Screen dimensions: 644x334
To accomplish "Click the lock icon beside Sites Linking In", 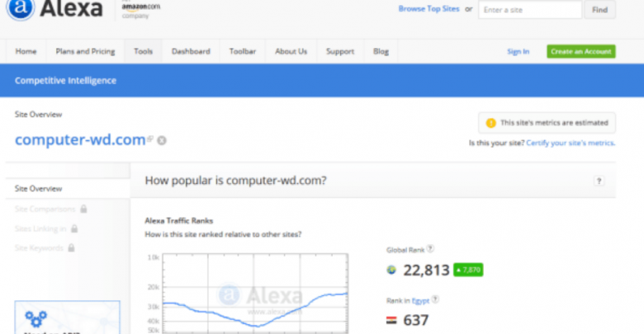I will click(x=74, y=228).
